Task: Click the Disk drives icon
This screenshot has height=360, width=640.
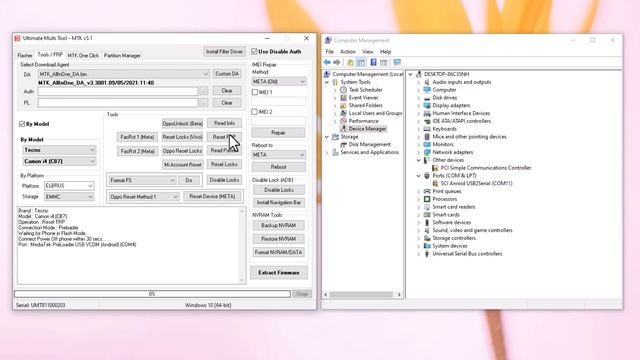Action: click(427, 98)
